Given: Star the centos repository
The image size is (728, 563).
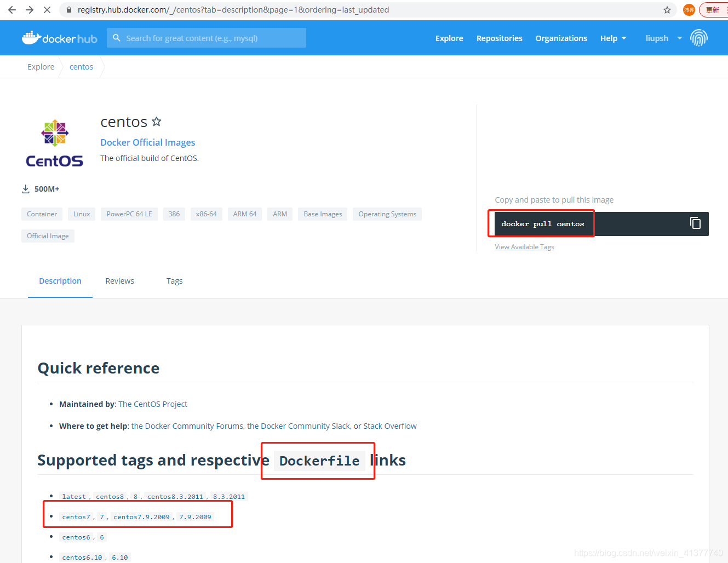Looking at the screenshot, I should click(157, 122).
